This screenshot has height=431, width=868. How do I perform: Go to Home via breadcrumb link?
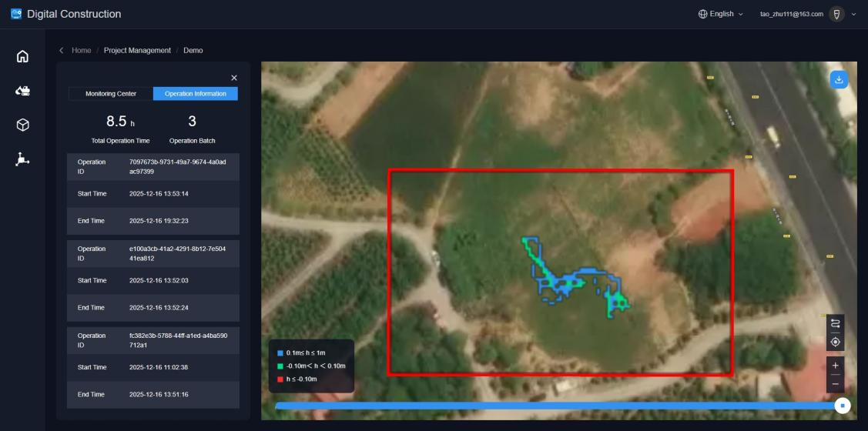[81, 51]
